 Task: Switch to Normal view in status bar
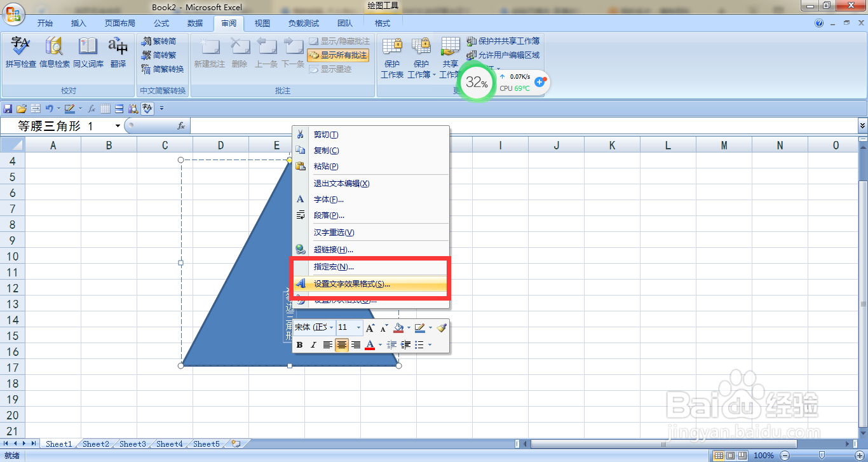pyautogui.click(x=718, y=455)
